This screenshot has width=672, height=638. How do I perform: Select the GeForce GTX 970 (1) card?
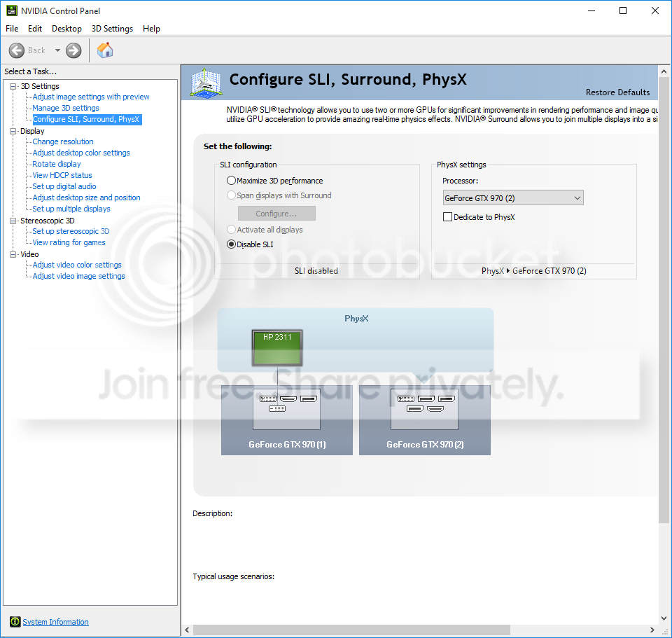tap(287, 420)
